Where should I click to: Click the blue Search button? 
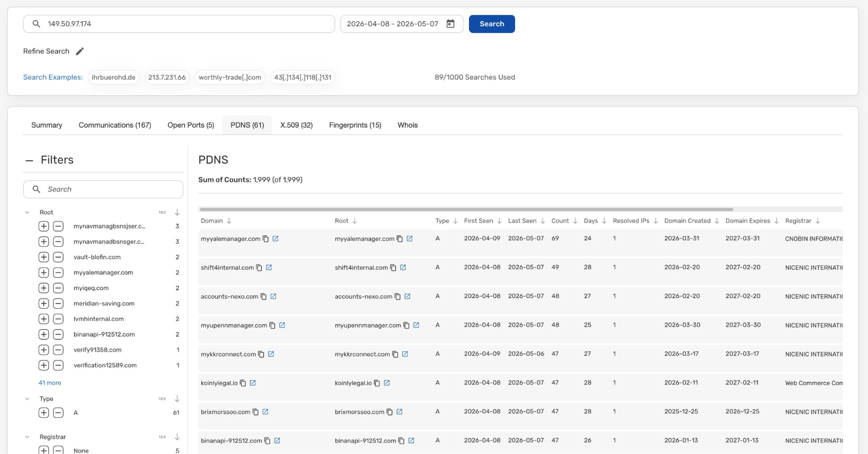(x=492, y=24)
